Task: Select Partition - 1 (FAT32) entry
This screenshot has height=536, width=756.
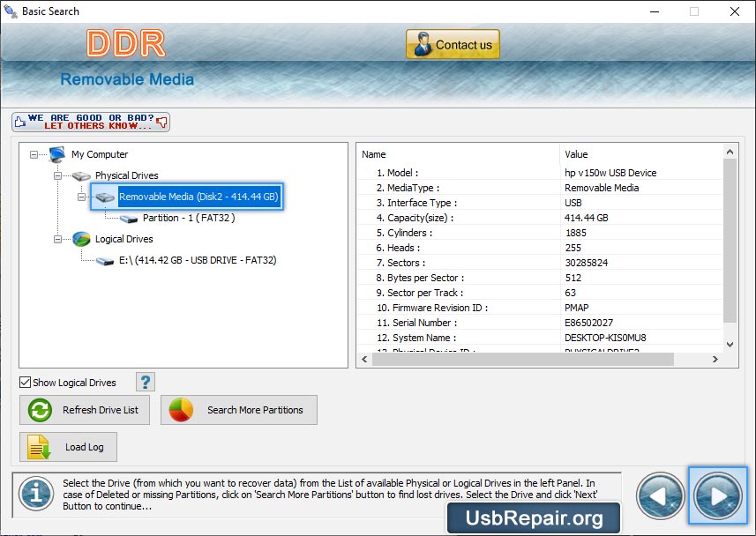Action: point(189,218)
